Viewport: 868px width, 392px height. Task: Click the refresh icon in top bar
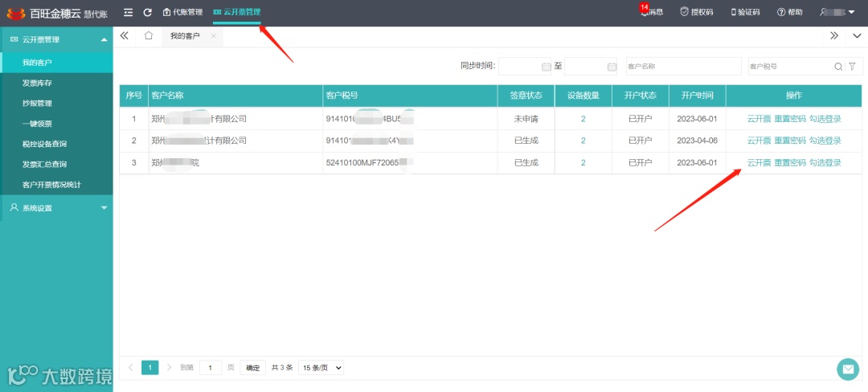[147, 12]
